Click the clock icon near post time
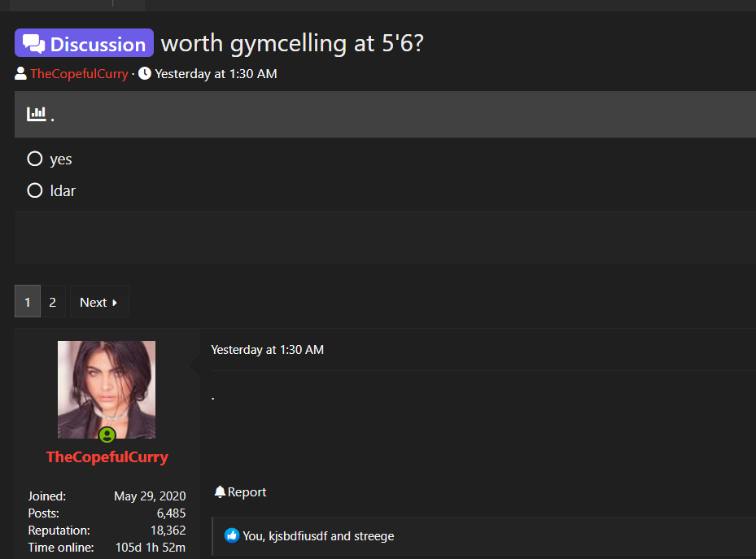Viewport: 756px width, 559px height. 145,73
